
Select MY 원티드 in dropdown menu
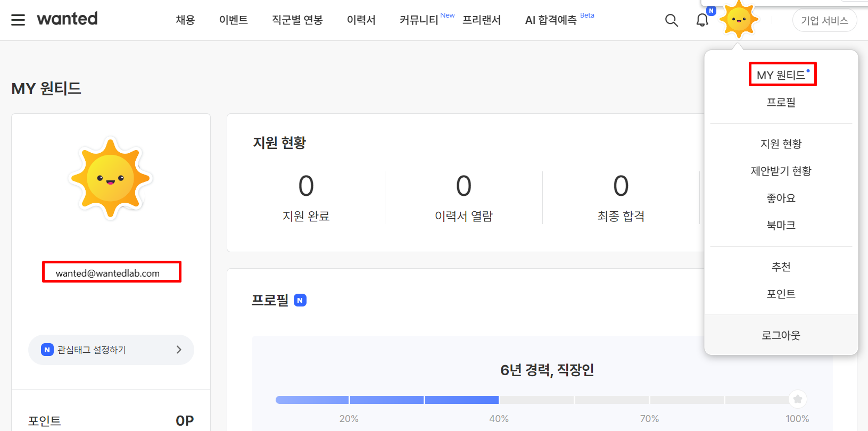pos(781,75)
